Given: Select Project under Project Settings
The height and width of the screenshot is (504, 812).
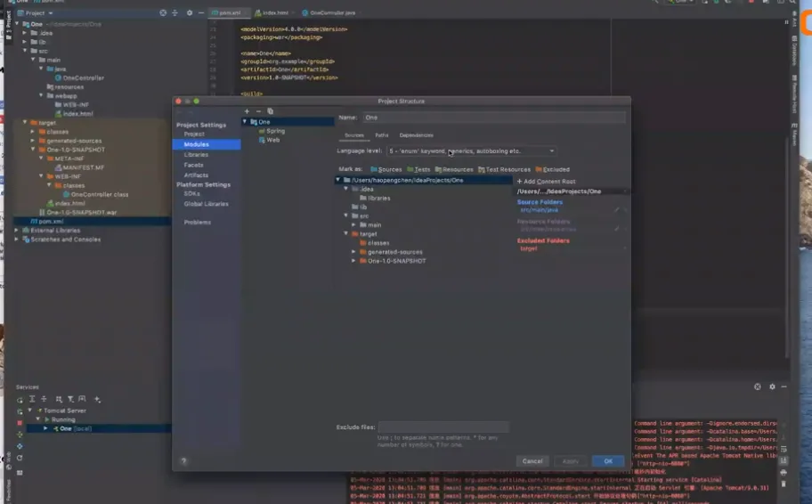Looking at the screenshot, I should 194,134.
